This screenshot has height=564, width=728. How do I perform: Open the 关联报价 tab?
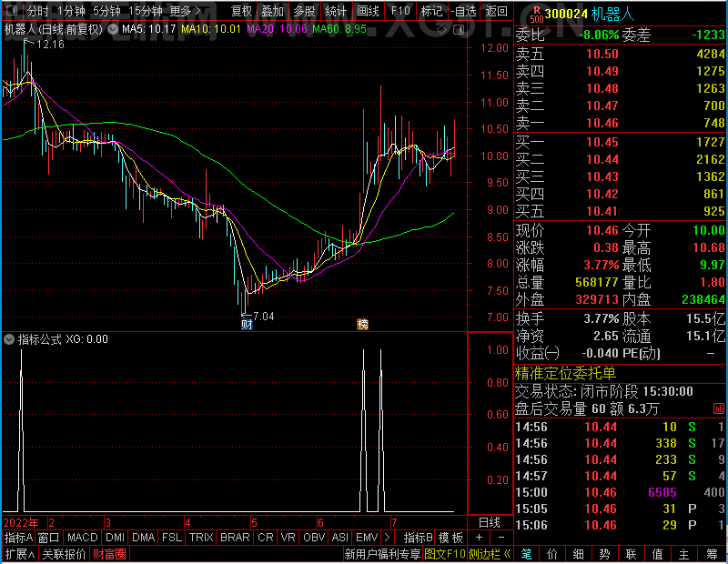click(x=64, y=554)
